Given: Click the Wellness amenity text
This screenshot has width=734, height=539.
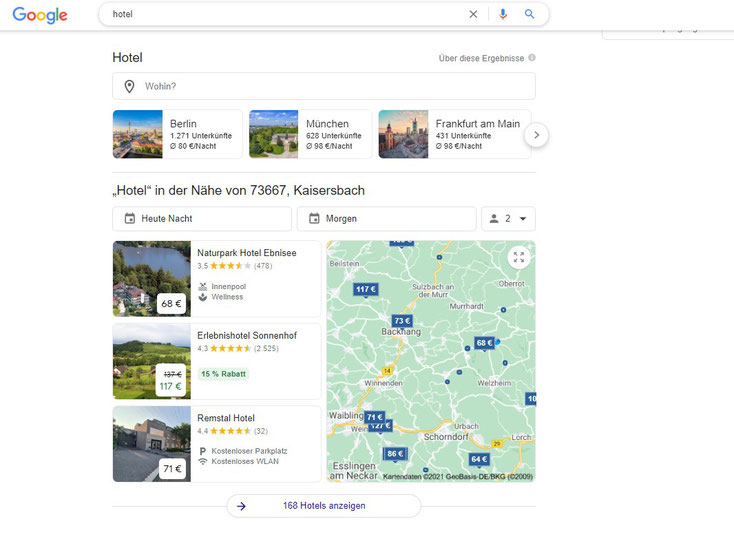Looking at the screenshot, I should click(x=227, y=297).
